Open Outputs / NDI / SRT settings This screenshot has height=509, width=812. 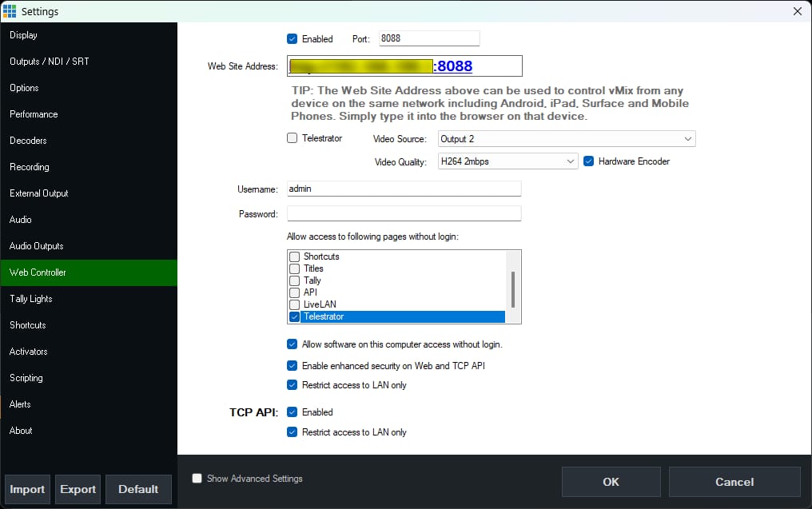point(89,62)
